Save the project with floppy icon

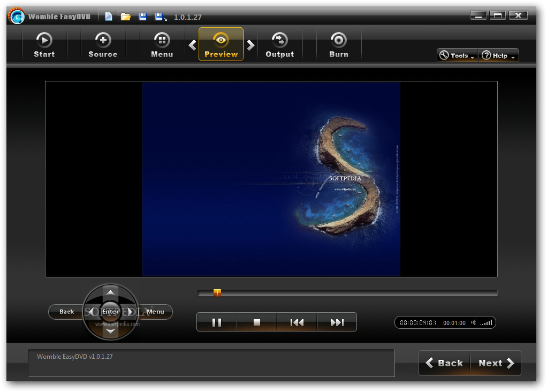(x=143, y=17)
